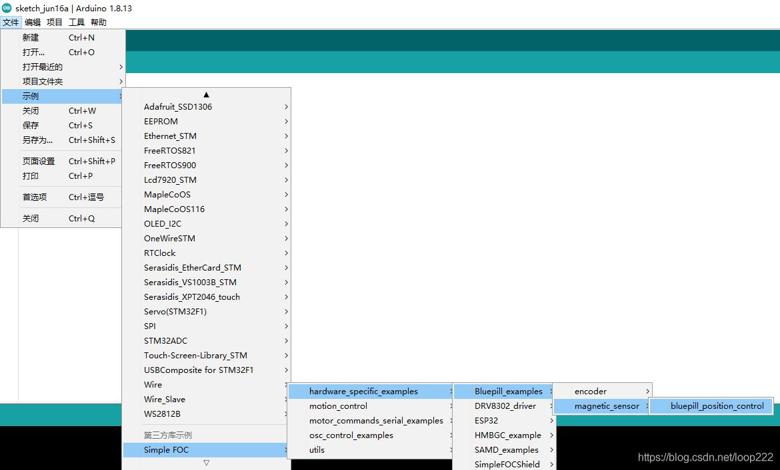Expand the 打开最近的 submenu

(x=62, y=67)
